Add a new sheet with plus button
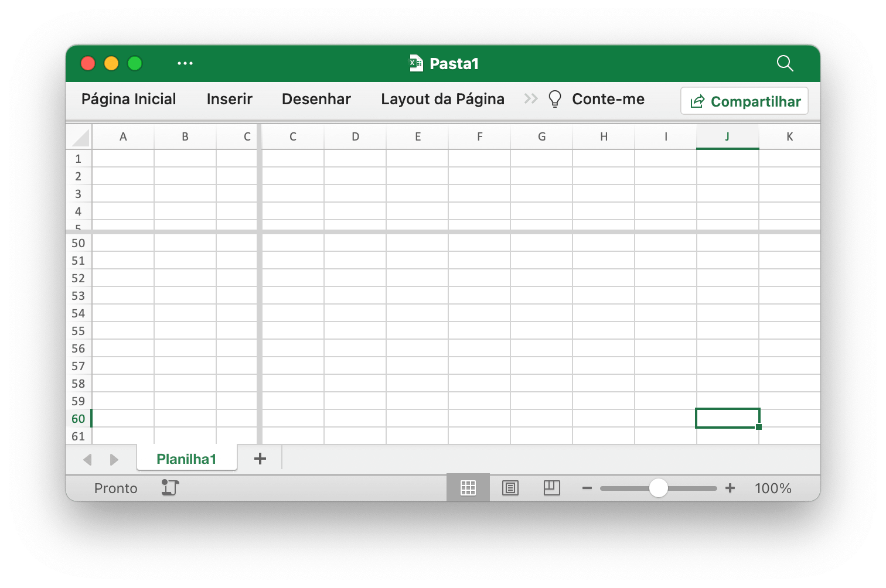This screenshot has height=588, width=886. (x=260, y=459)
